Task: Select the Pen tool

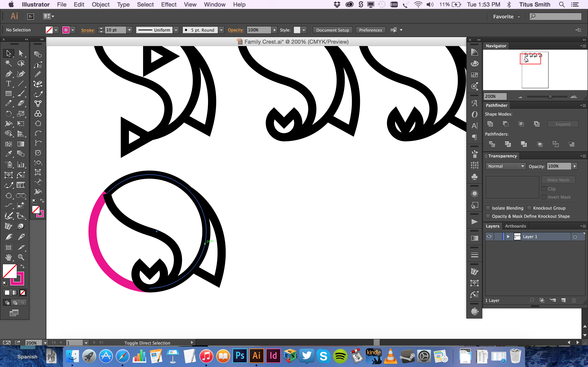Action: (9, 74)
